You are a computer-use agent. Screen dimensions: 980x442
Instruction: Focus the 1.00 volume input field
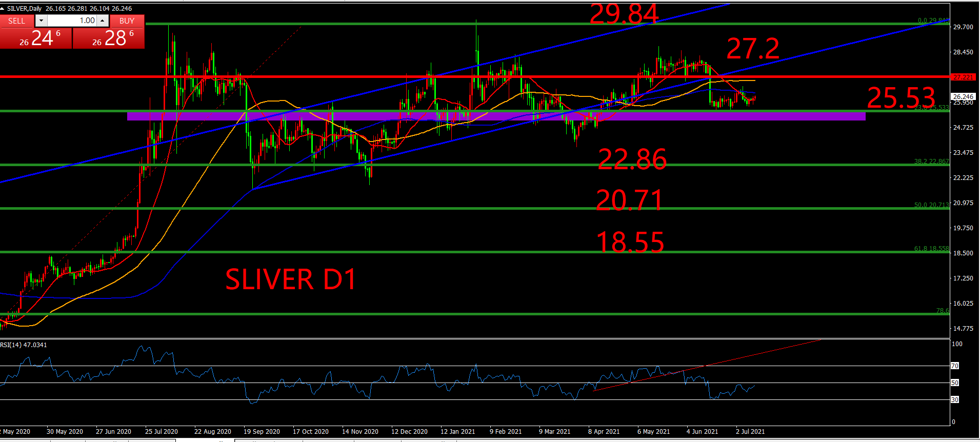pyautogui.click(x=72, y=21)
